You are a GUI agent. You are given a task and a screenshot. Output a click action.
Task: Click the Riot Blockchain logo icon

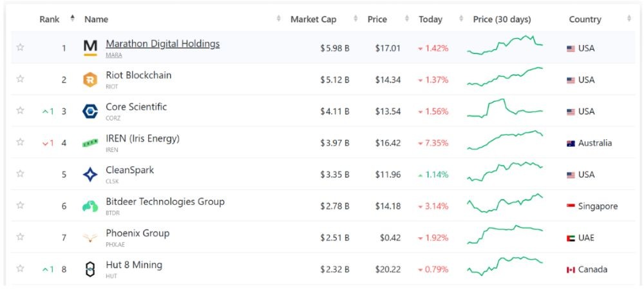(x=90, y=80)
